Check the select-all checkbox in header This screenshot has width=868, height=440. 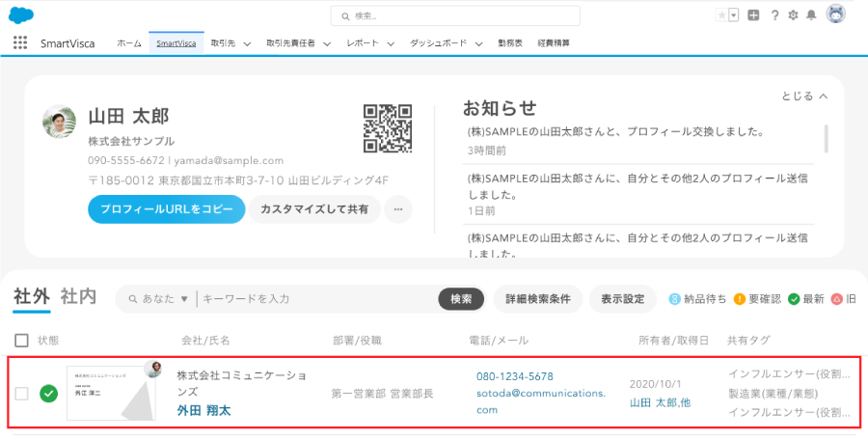22,340
